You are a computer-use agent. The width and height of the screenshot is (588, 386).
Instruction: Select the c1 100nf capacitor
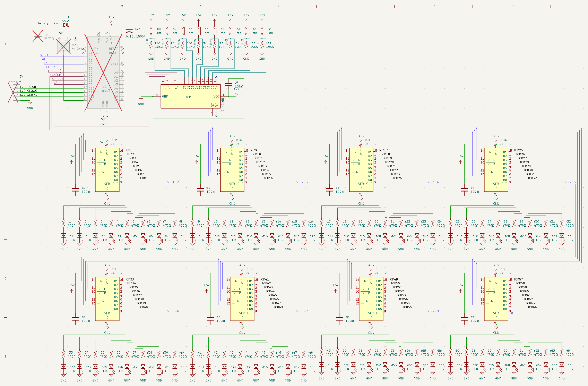pos(75,190)
